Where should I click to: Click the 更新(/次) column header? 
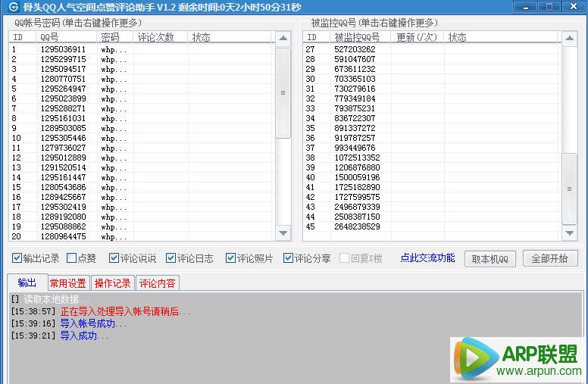click(x=418, y=37)
